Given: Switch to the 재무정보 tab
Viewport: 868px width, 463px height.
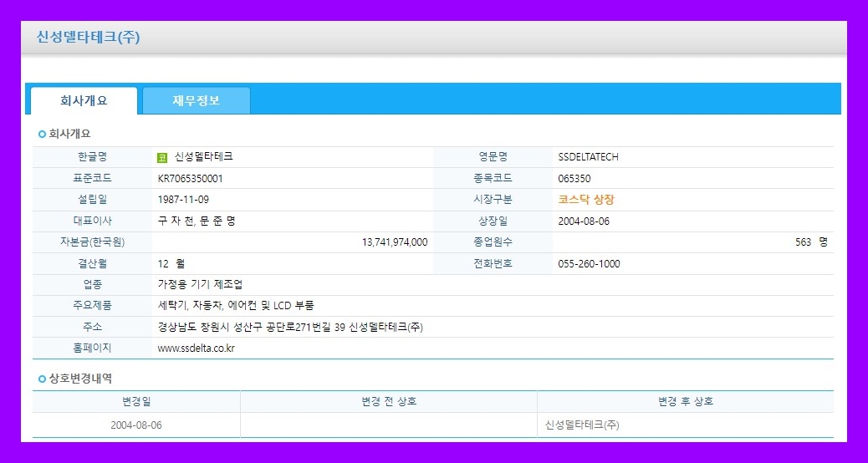Looking at the screenshot, I should 196,100.
